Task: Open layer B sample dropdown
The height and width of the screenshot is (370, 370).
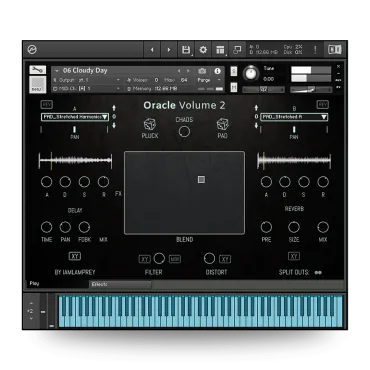Action: (x=294, y=117)
